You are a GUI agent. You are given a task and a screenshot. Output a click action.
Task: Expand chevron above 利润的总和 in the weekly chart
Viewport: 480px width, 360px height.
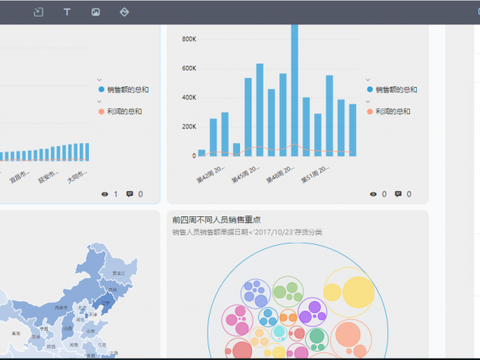click(x=368, y=101)
